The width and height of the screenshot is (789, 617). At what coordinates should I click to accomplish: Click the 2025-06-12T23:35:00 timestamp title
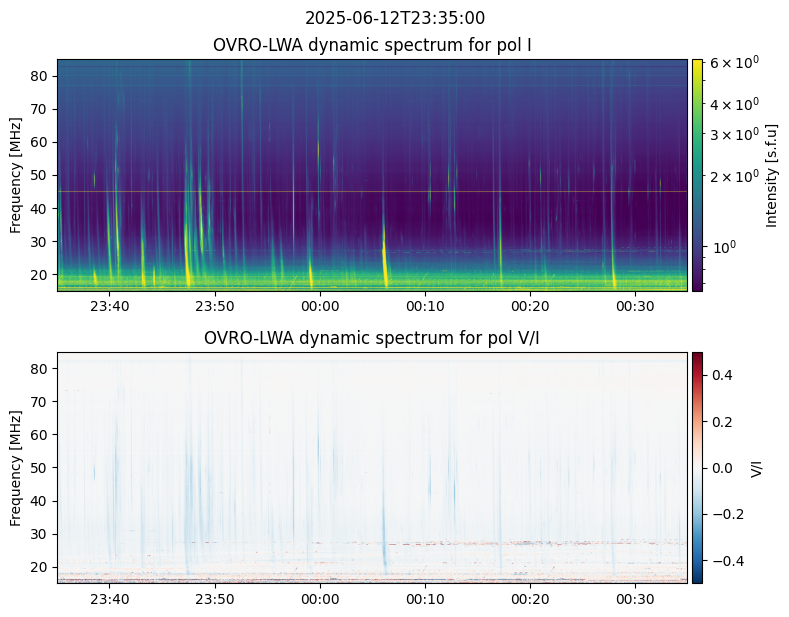pyautogui.click(x=394, y=18)
